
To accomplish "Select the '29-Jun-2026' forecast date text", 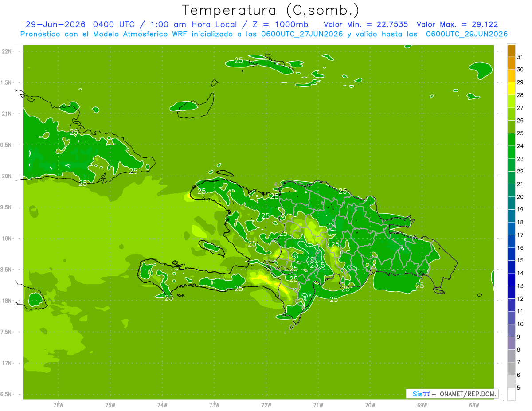I will click(56, 24).
